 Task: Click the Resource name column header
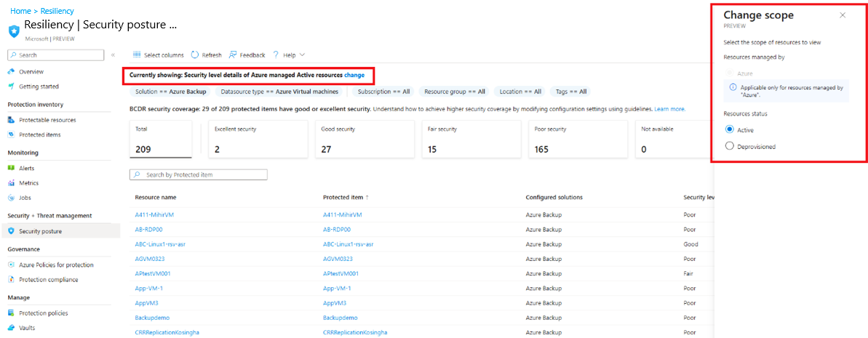coord(156,198)
